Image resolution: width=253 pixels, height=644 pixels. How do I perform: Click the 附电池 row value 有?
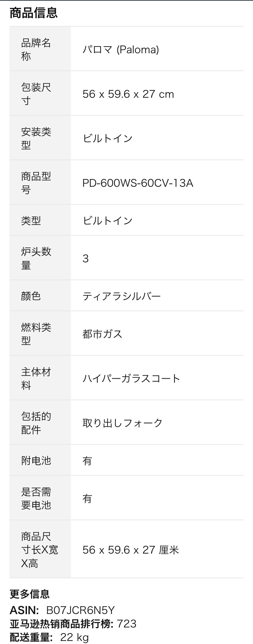[x=87, y=461]
